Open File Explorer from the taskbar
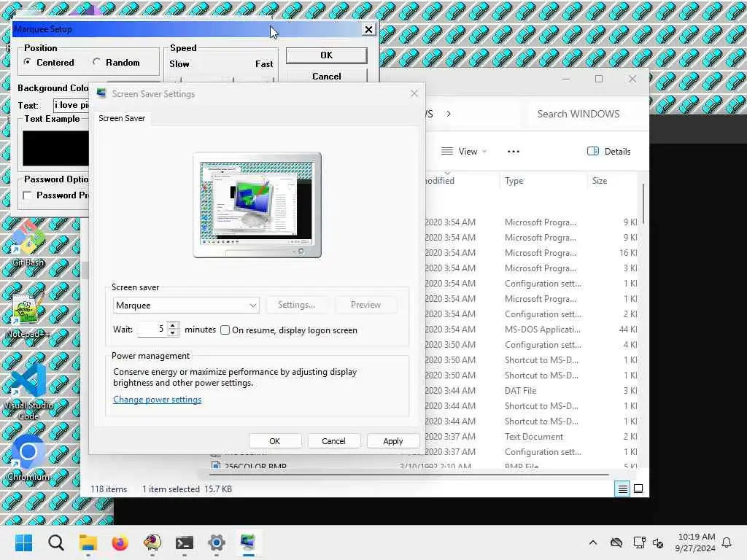Screen dimensions: 747x560 88,542
